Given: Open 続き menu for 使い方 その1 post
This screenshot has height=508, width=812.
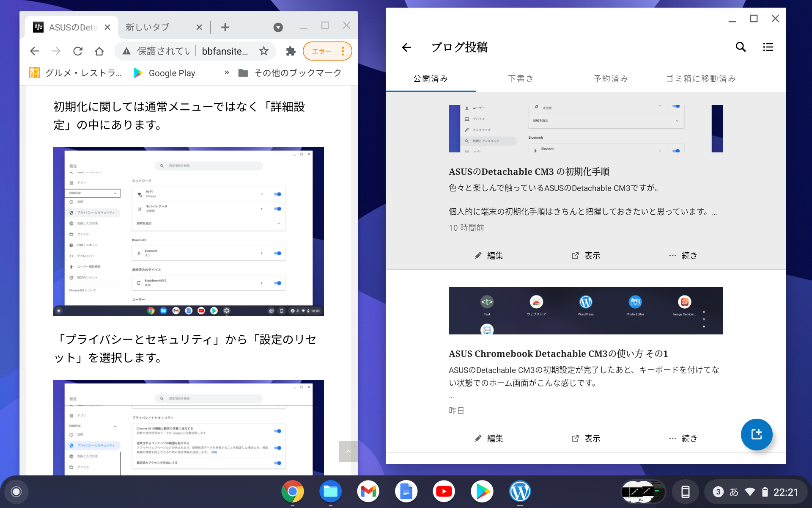Looking at the screenshot, I should click(683, 439).
